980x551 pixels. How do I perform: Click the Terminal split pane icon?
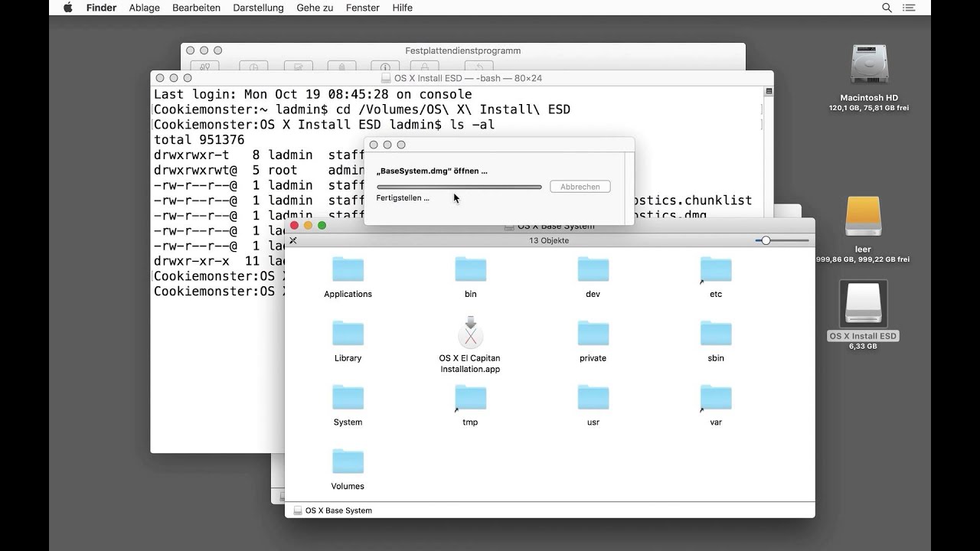tap(769, 92)
